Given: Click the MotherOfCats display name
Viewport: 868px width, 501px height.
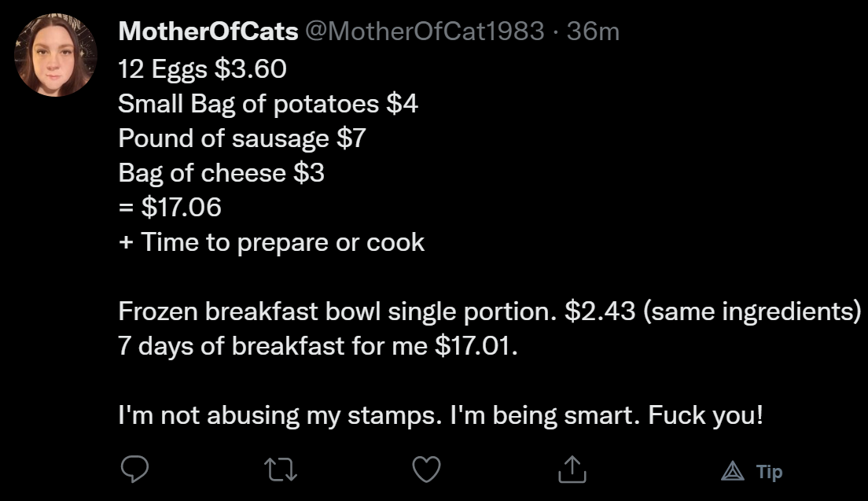Looking at the screenshot, I should (208, 31).
